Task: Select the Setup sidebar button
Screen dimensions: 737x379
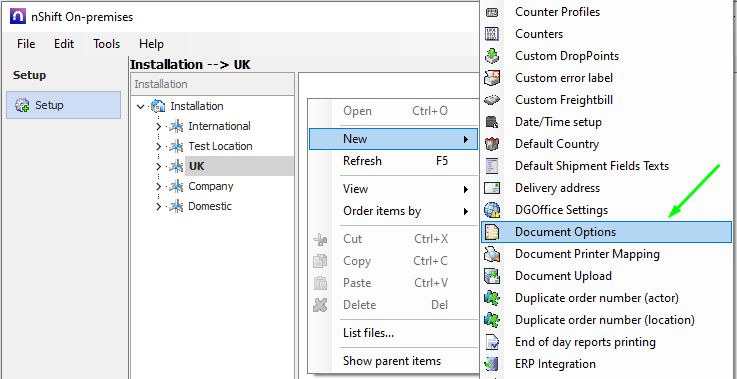Action: coord(63,105)
